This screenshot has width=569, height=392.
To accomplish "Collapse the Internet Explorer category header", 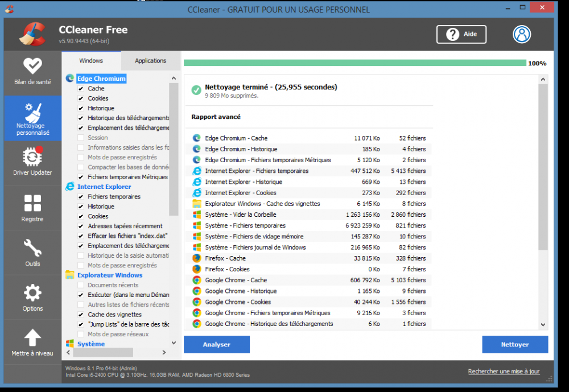I will [x=104, y=187].
